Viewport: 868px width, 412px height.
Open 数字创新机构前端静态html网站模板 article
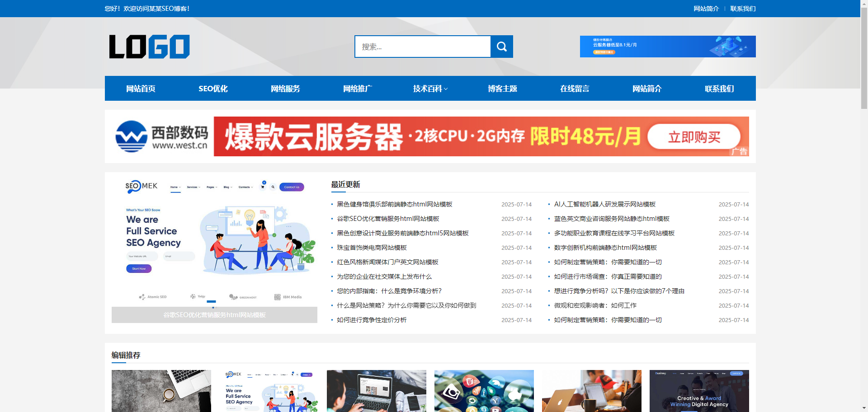click(605, 248)
